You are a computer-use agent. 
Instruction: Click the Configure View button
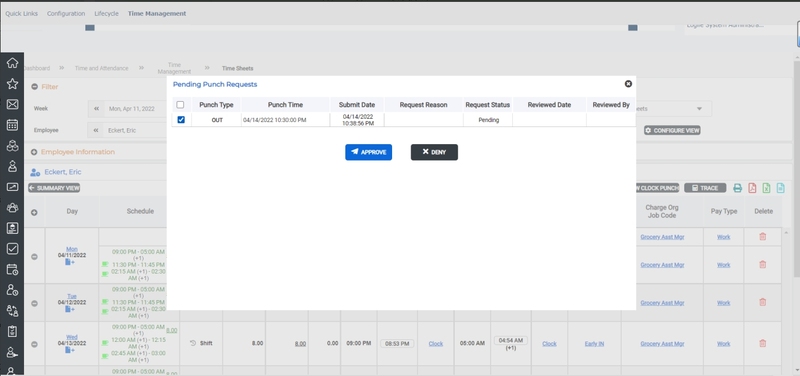pos(672,131)
